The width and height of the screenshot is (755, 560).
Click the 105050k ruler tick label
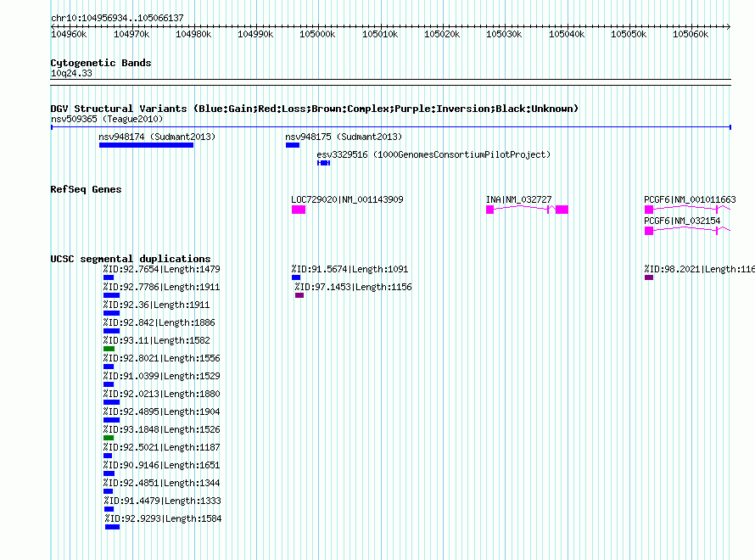click(x=629, y=34)
